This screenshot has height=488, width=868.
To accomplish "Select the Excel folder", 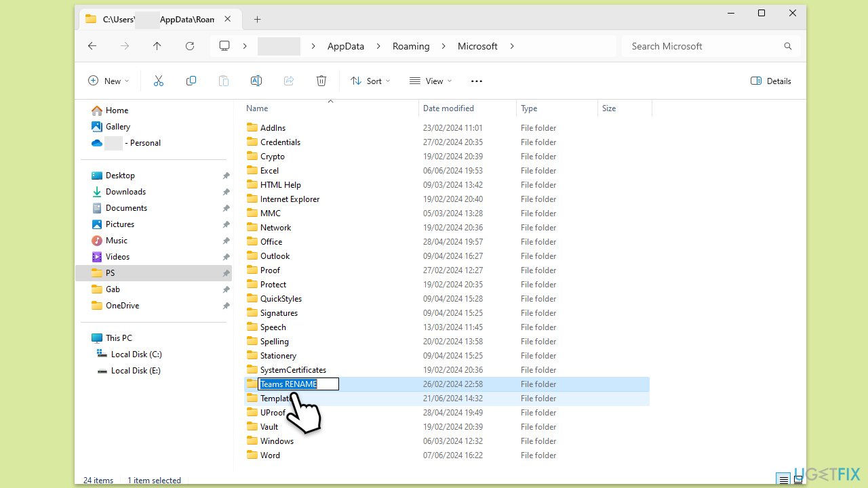I will pyautogui.click(x=269, y=171).
